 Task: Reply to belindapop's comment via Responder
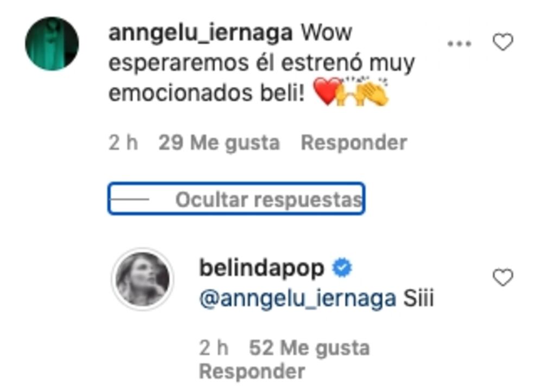(x=252, y=371)
